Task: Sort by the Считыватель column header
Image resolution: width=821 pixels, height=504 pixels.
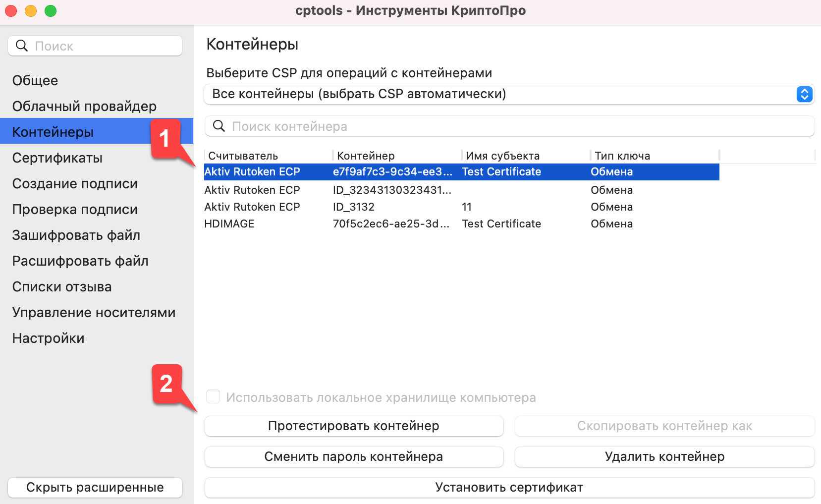Action: point(268,156)
